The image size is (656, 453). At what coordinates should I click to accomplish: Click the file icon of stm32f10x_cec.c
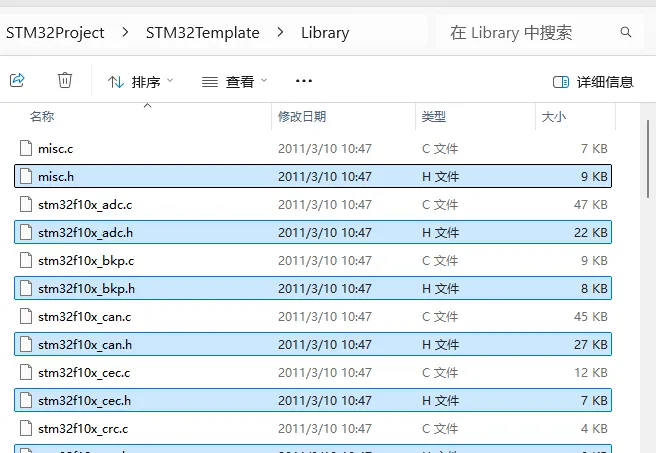pyautogui.click(x=26, y=372)
